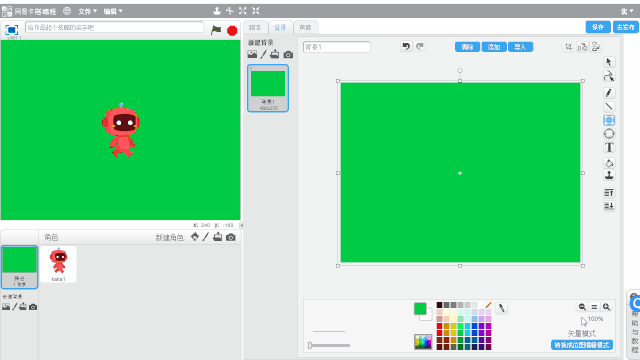Switch to the 声音 sounds tab
This screenshot has height=360, width=640.
(305, 28)
